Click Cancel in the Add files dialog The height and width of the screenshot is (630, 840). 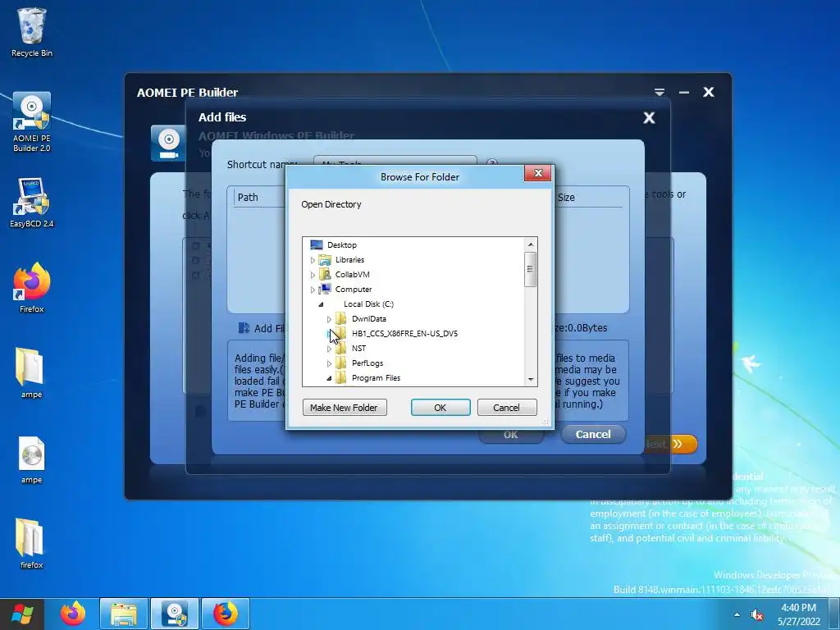tap(593, 435)
